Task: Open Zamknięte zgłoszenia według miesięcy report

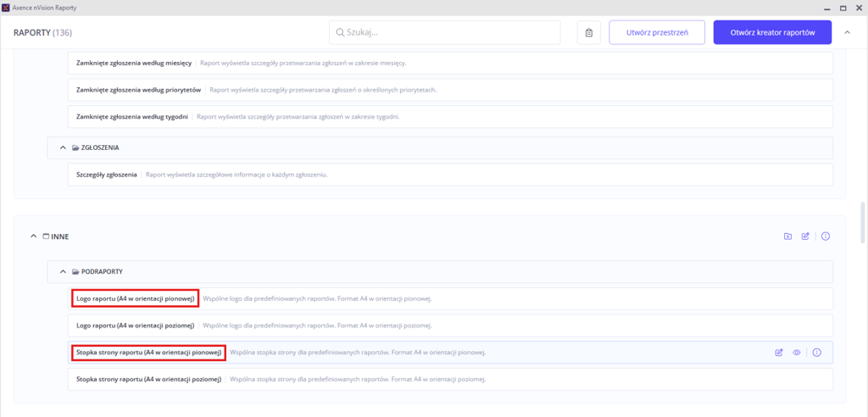Action: pyautogui.click(x=133, y=63)
